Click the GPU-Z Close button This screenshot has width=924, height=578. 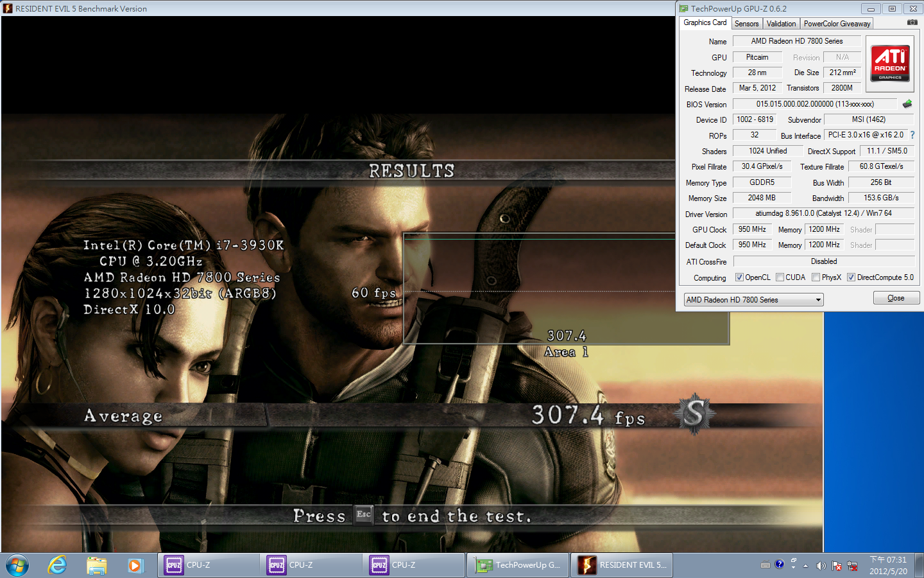coord(896,298)
